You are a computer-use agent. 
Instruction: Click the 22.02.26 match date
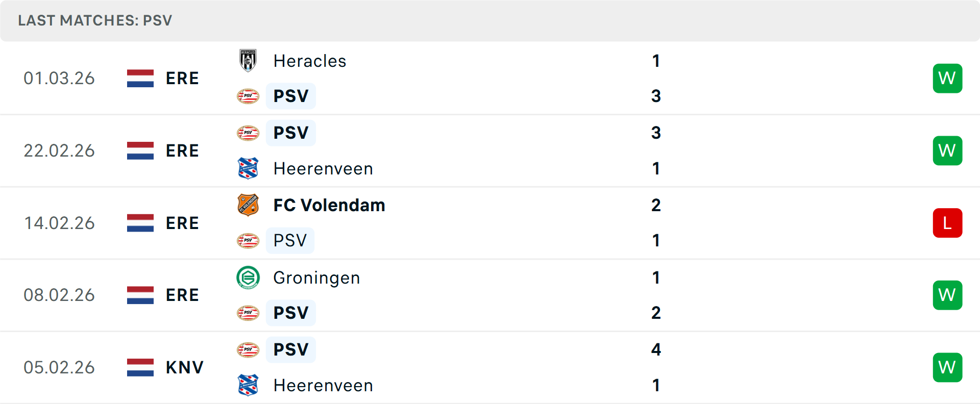pos(59,150)
